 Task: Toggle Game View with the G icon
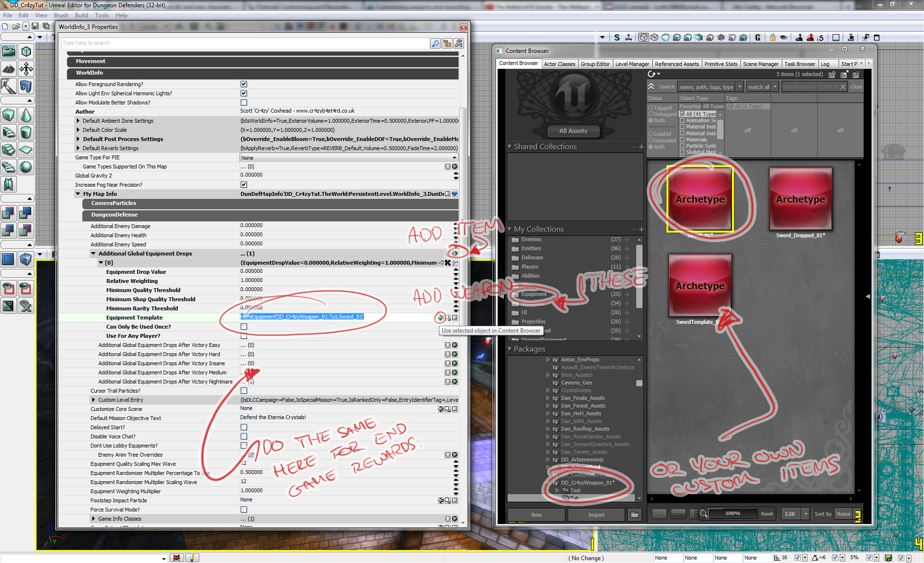click(758, 38)
